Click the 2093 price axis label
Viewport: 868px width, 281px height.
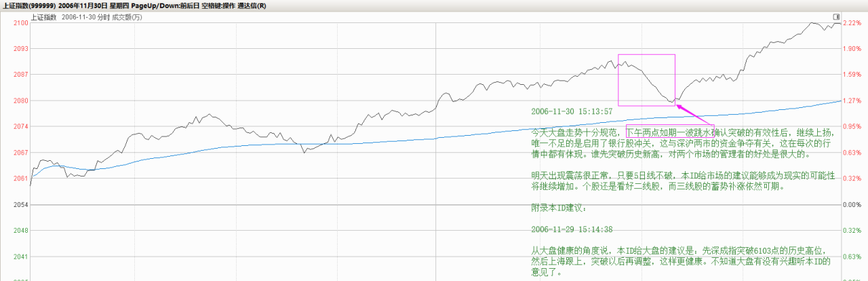click(20, 49)
